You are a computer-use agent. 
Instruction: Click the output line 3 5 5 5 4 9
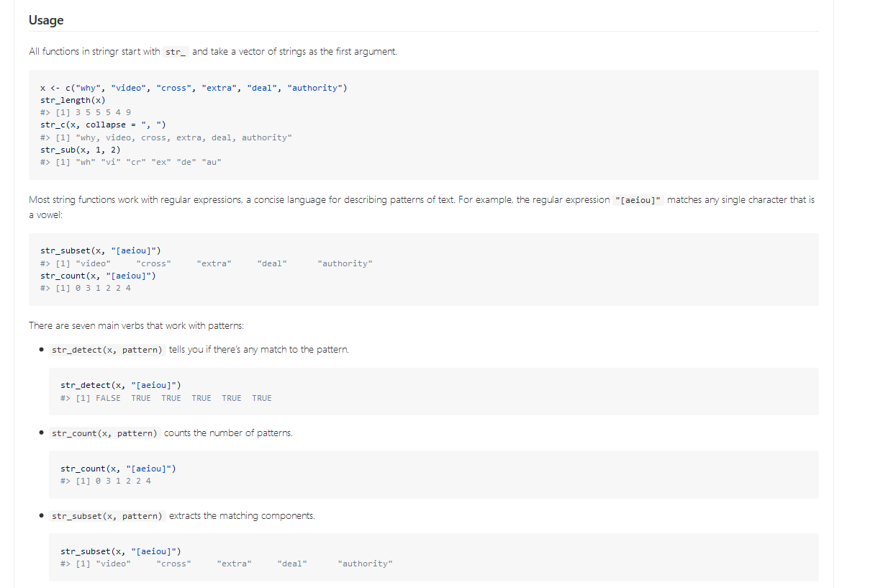[x=86, y=112]
